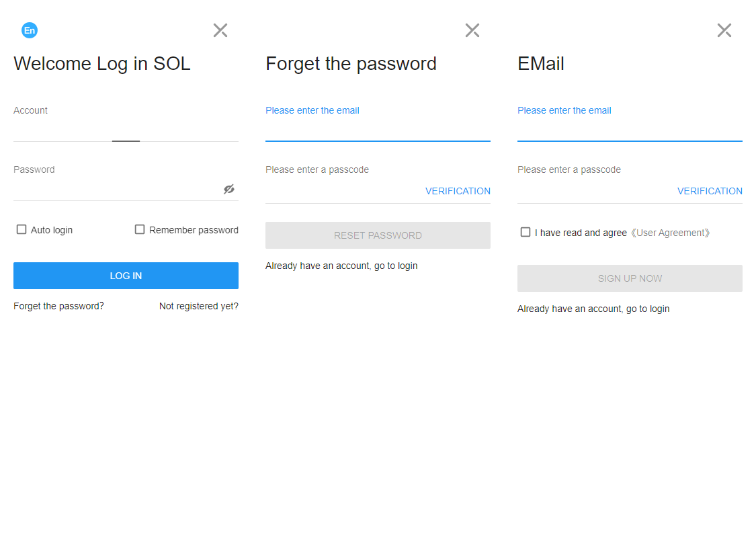
Task: Close the Forget the password panel
Action: coord(472,30)
